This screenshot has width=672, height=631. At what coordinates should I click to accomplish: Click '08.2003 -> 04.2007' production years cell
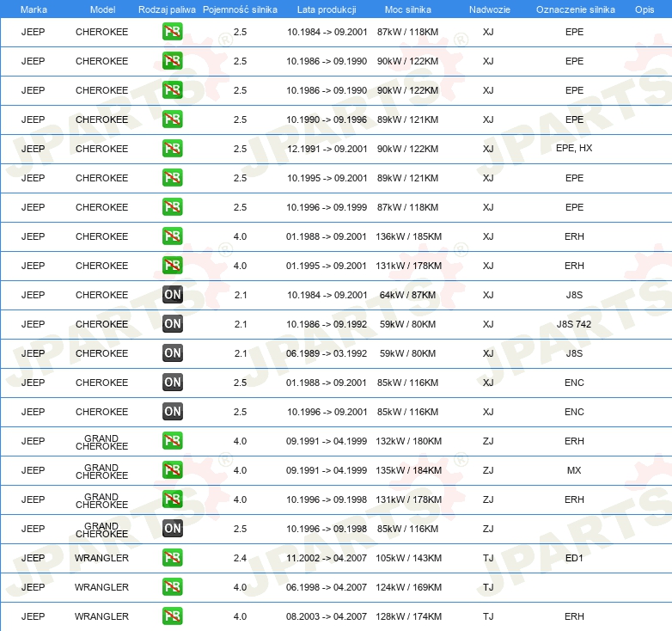click(327, 616)
